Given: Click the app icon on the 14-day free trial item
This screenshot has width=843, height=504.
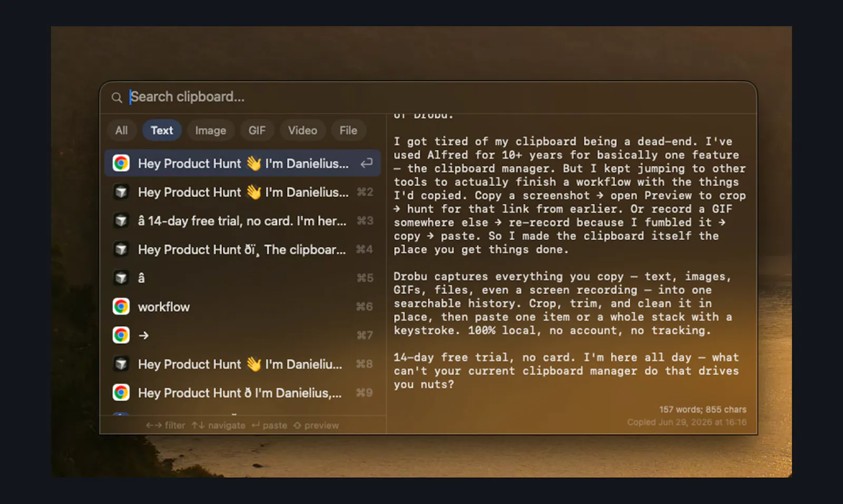Looking at the screenshot, I should point(121,221).
